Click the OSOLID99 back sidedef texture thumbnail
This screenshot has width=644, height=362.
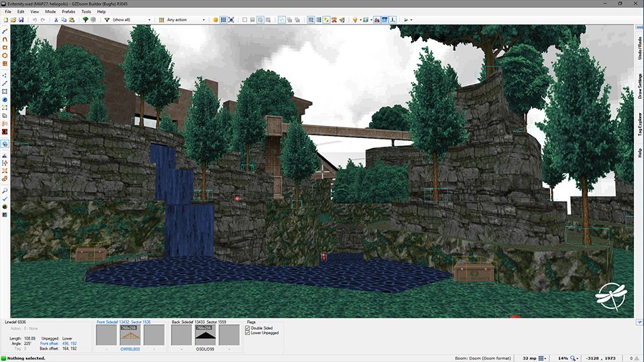click(205, 335)
